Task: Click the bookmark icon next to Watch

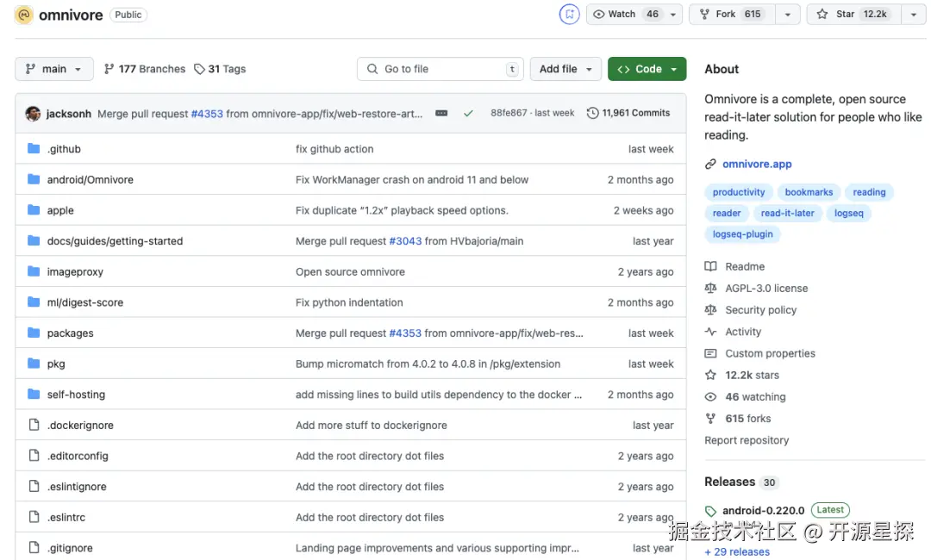Action: (569, 15)
